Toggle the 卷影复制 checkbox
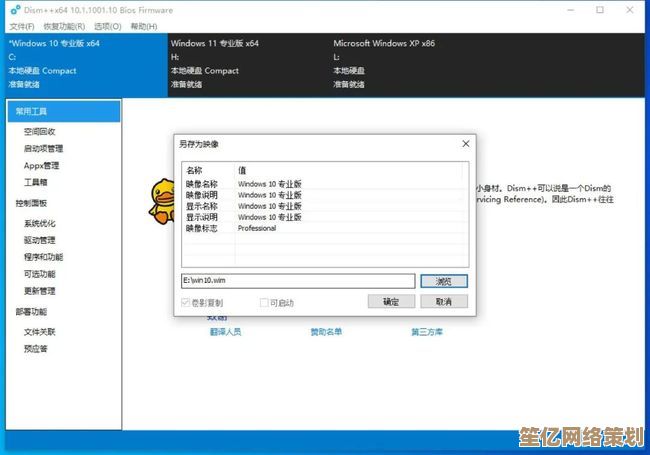The height and width of the screenshot is (455, 650). click(185, 303)
